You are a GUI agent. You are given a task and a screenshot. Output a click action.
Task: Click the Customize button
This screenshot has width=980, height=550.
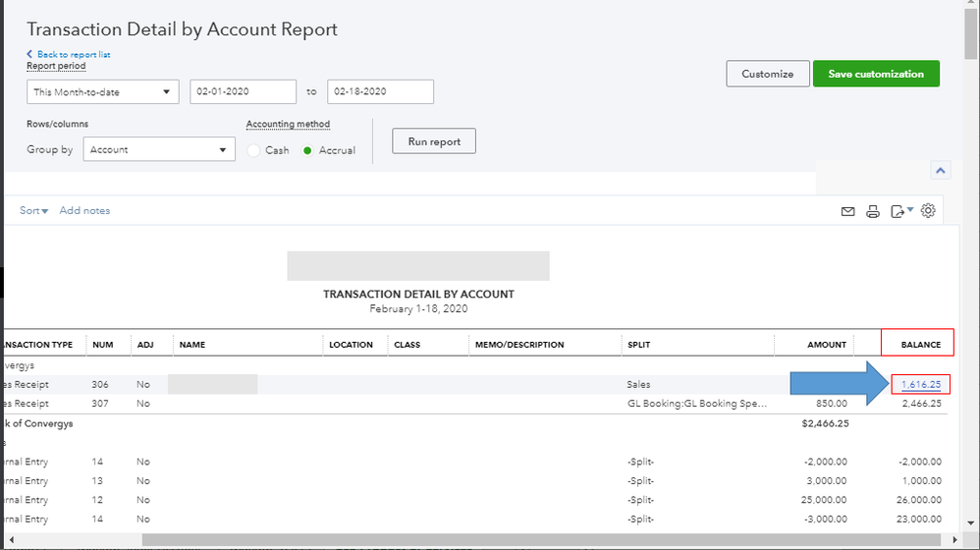[768, 74]
